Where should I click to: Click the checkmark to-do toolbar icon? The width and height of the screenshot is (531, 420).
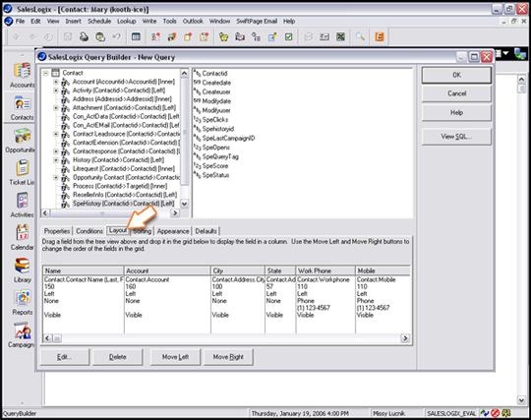(288, 36)
